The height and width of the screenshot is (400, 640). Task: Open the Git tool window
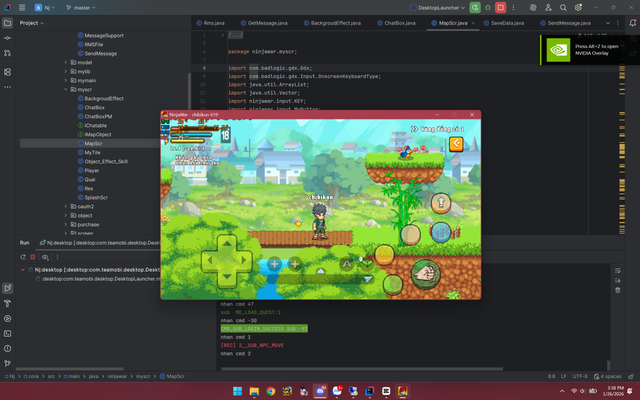click(x=7, y=363)
